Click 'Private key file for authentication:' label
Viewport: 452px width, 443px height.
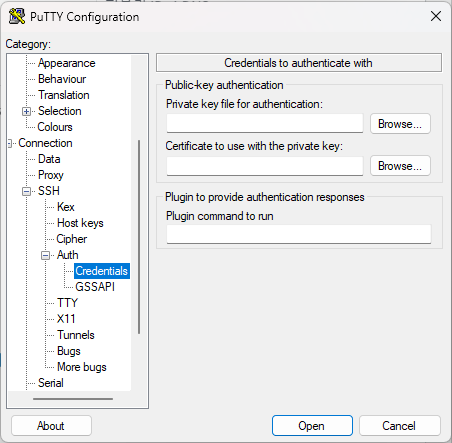tap(244, 104)
